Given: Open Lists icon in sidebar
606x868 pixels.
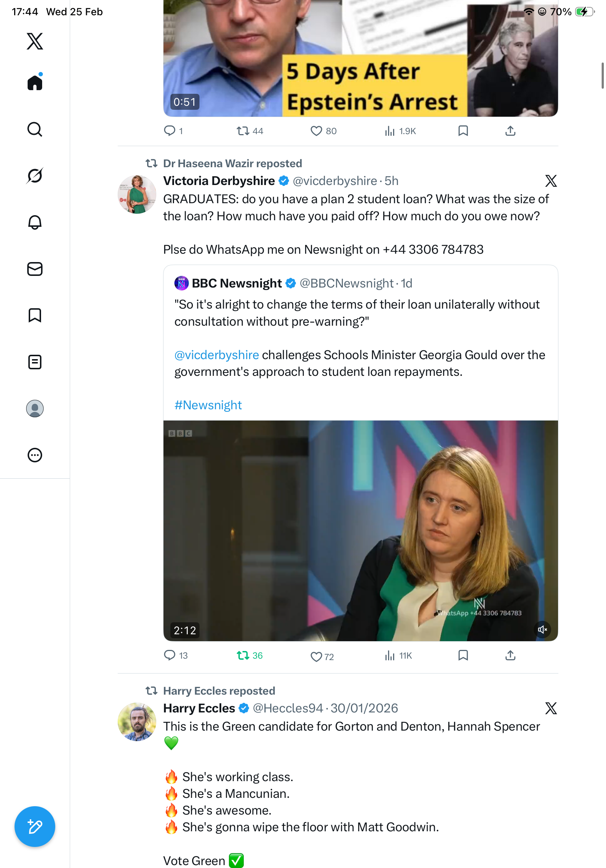Looking at the screenshot, I should click(x=35, y=362).
